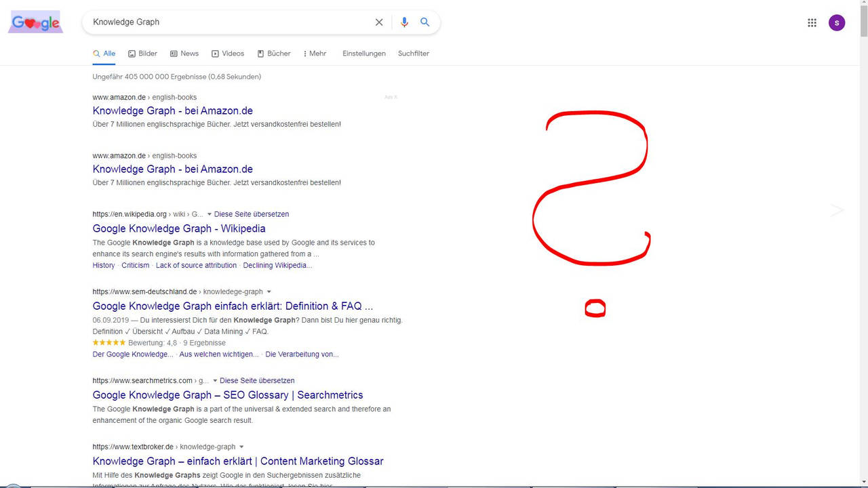
Task: Open Suchfilter
Action: [x=414, y=54]
